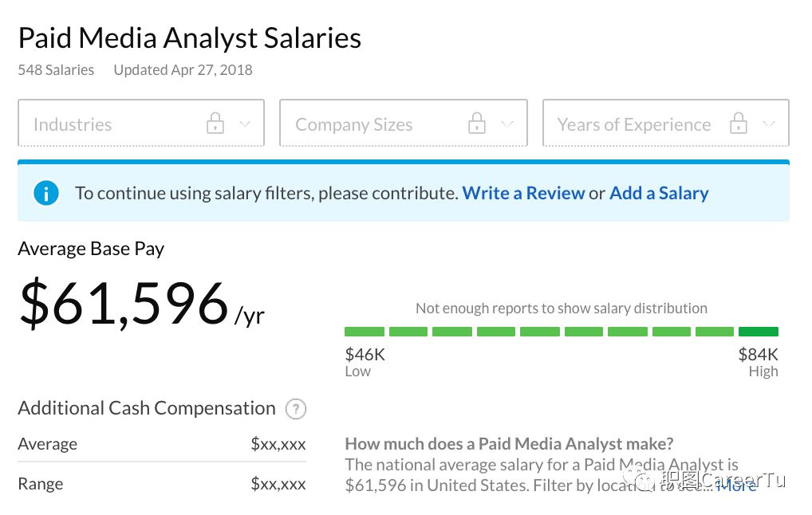Open the Write a Review link
This screenshot has height=515, width=812.
tap(523, 193)
